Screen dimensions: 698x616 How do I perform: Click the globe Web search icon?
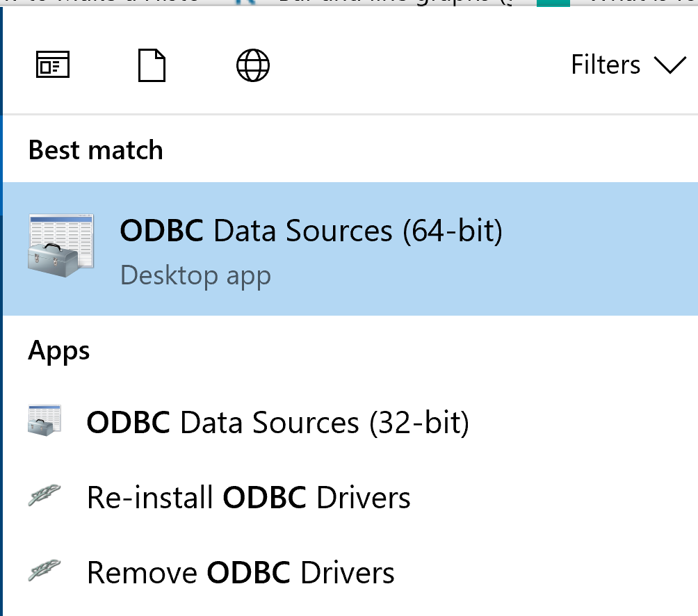[252, 65]
